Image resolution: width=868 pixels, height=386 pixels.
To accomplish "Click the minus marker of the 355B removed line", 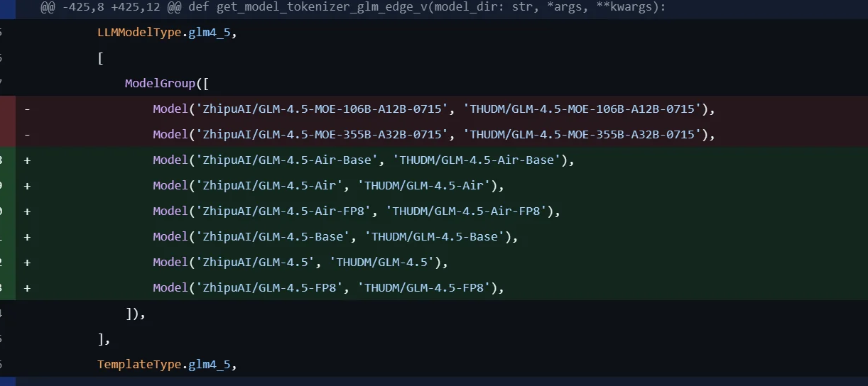I will (27, 135).
